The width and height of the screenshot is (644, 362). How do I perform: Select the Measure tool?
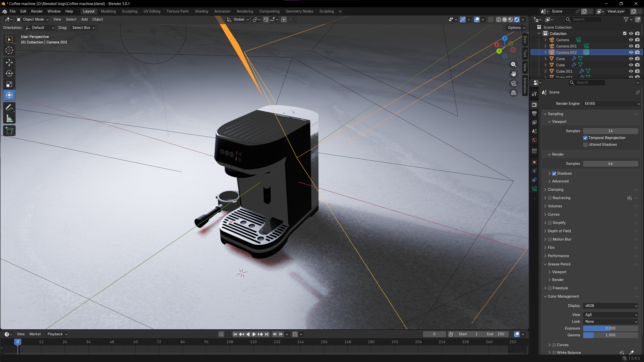tap(9, 119)
